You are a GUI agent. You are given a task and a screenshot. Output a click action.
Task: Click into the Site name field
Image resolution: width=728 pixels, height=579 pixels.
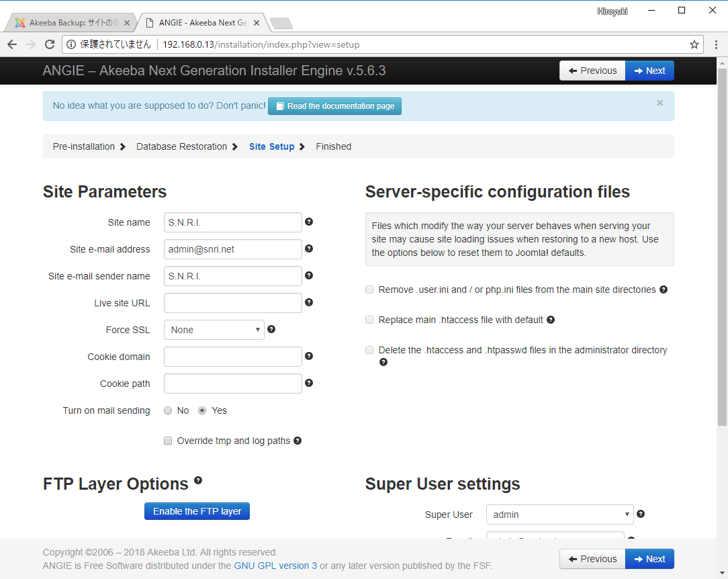(232, 222)
